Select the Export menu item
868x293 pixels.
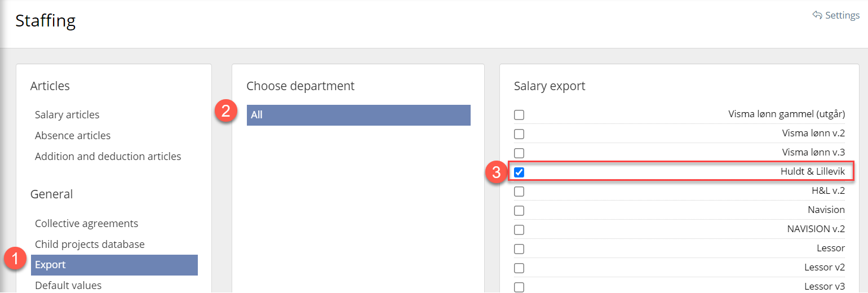click(51, 265)
